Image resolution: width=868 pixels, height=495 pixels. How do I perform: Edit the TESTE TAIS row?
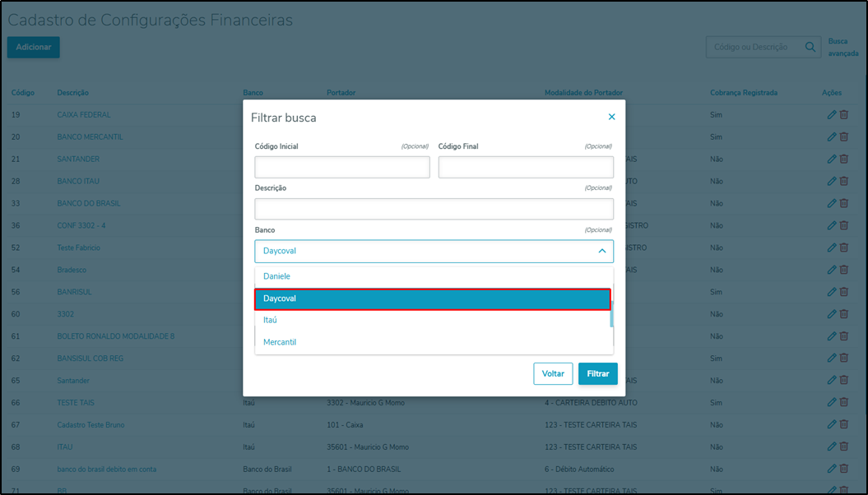coord(832,402)
